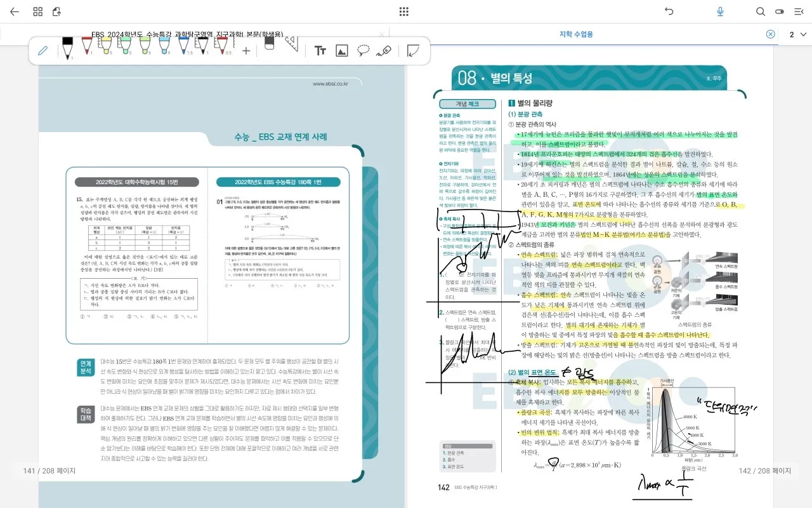
Task: Add a new pen with plus
Action: pyautogui.click(x=246, y=51)
